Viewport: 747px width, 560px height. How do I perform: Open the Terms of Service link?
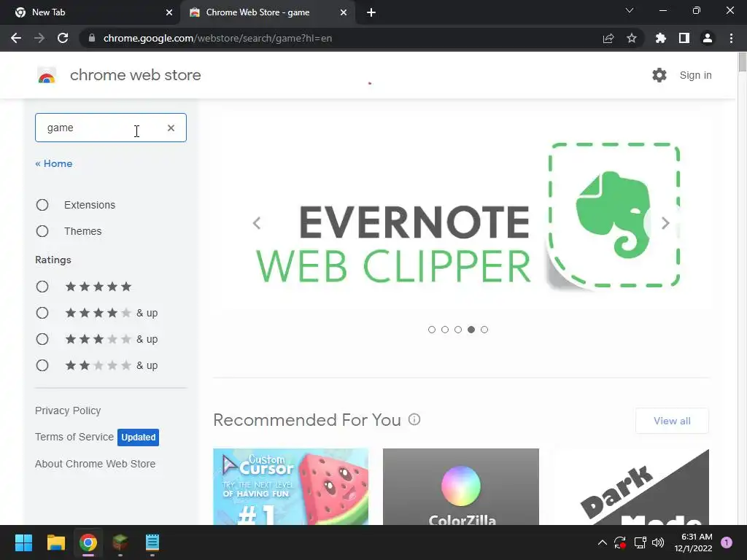(x=74, y=437)
